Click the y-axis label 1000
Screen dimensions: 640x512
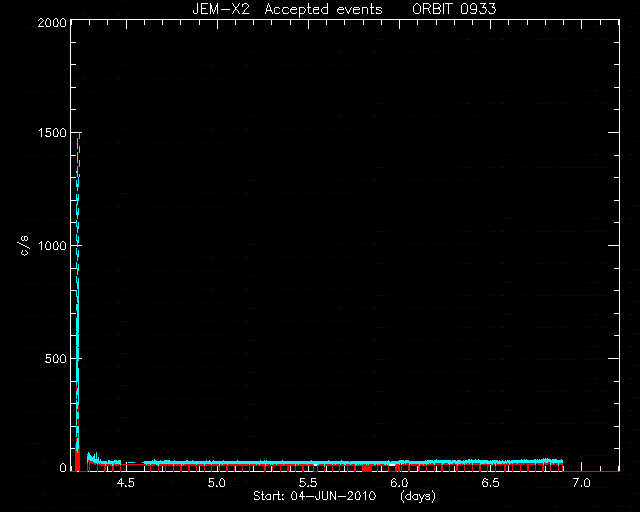pyautogui.click(x=52, y=246)
